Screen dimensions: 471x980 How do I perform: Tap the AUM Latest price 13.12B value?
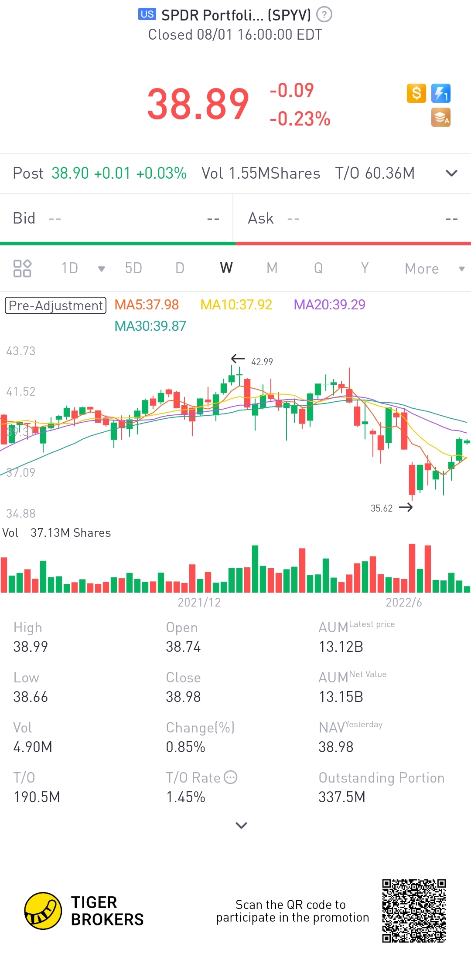point(341,647)
